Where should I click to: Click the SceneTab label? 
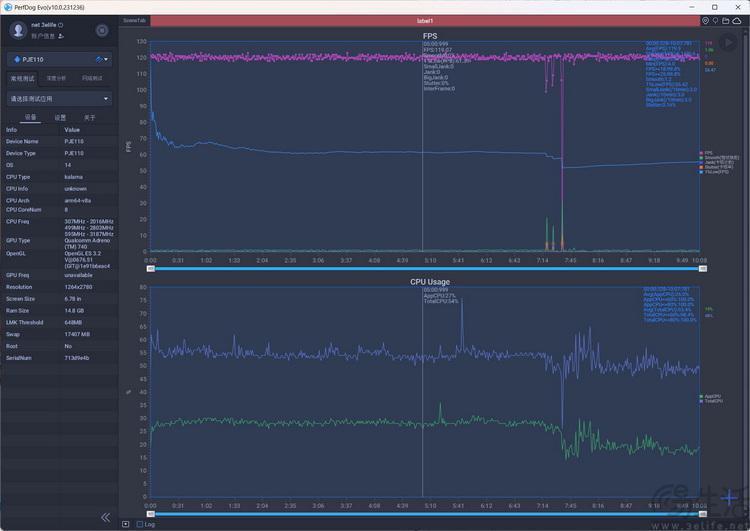tap(134, 21)
